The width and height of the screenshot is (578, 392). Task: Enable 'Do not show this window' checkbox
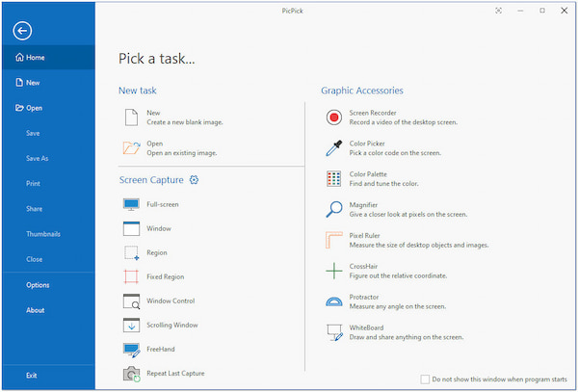pyautogui.click(x=426, y=379)
